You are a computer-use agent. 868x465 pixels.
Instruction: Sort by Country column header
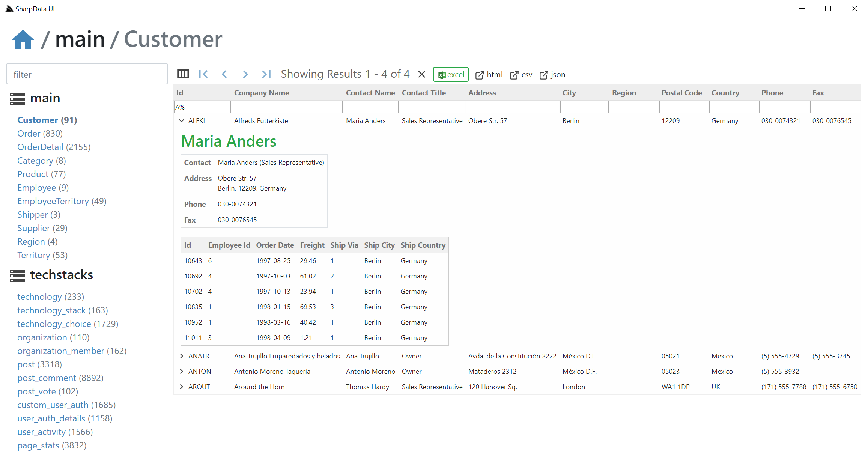click(x=725, y=93)
